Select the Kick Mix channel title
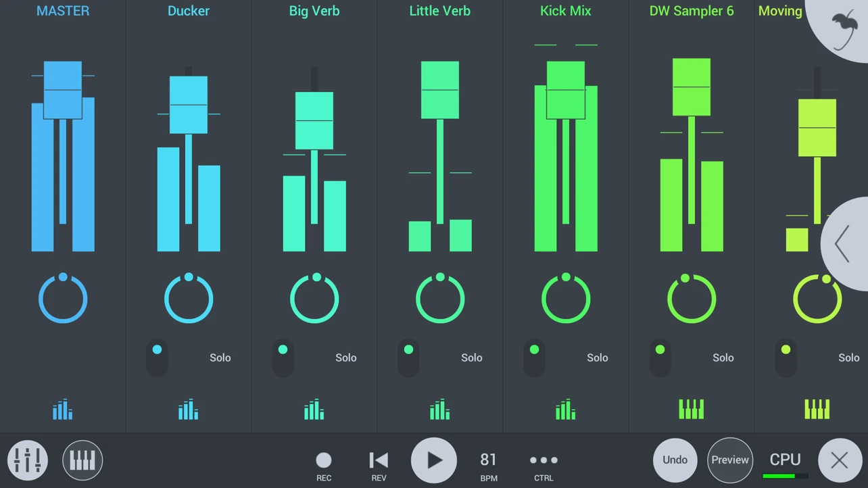The height and width of the screenshot is (488, 868). pyautogui.click(x=566, y=11)
